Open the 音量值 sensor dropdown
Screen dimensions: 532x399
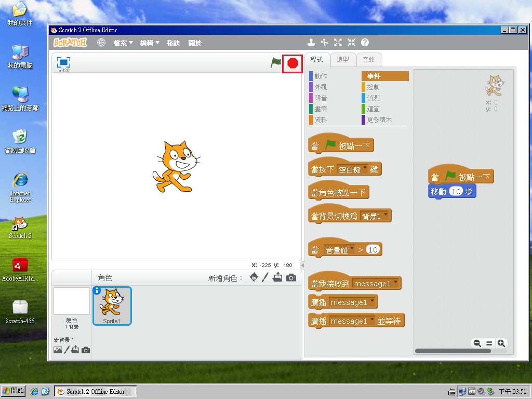[x=339, y=250]
